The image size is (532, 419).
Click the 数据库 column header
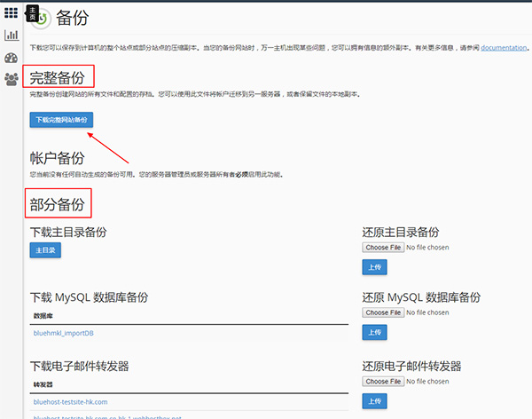coord(43,316)
